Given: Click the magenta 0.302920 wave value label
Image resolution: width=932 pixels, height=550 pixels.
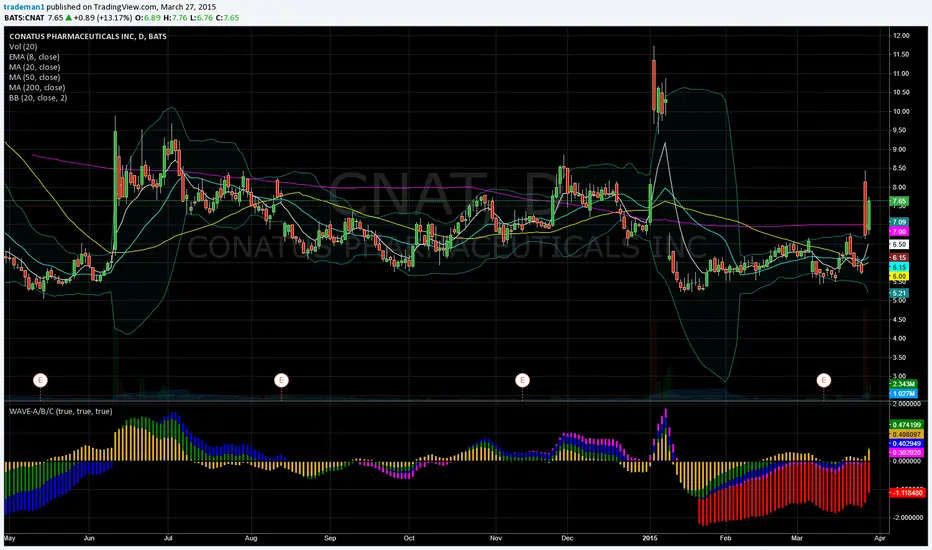Looking at the screenshot, I should (906, 452).
